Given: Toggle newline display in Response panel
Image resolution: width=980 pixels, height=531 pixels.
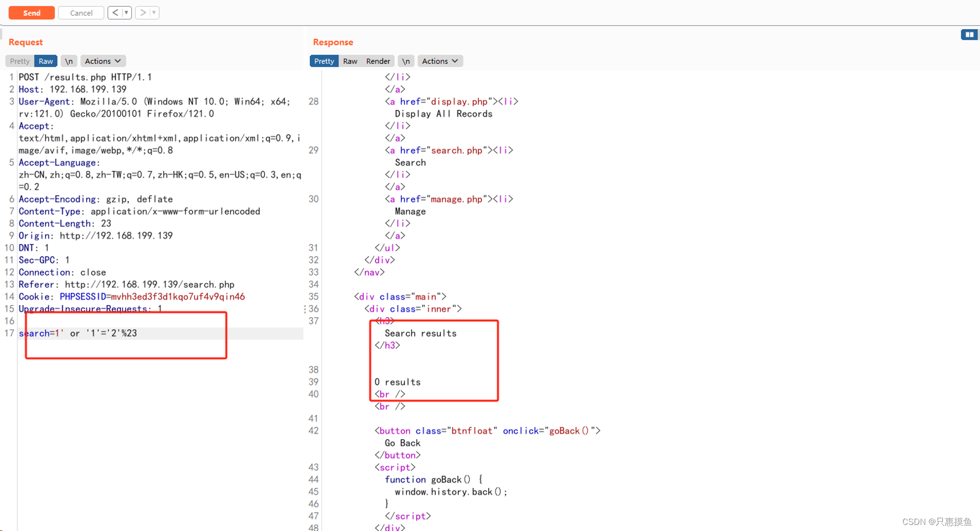Looking at the screenshot, I should coord(406,61).
